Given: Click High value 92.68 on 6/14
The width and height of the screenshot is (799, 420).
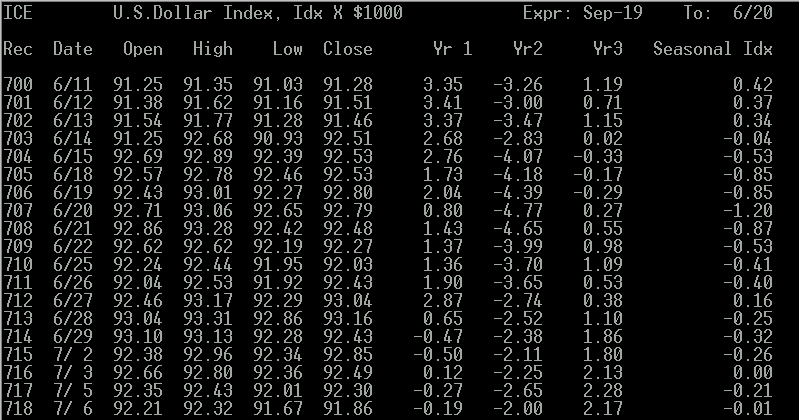Looking at the screenshot, I should tap(207, 138).
